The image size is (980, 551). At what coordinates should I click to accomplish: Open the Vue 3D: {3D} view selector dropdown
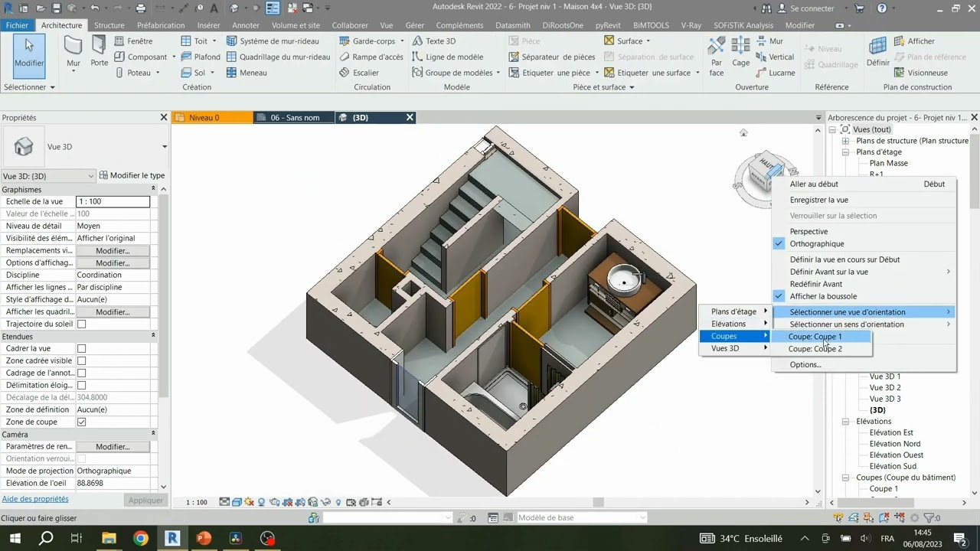coord(48,176)
